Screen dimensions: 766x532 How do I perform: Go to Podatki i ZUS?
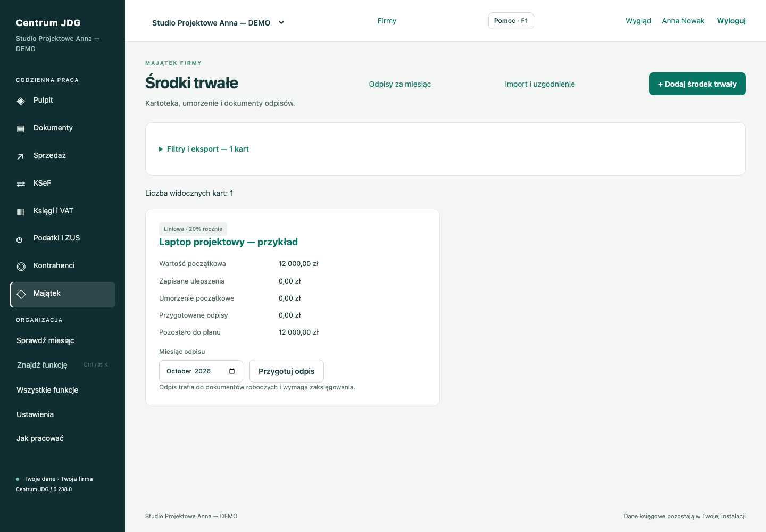click(63, 238)
